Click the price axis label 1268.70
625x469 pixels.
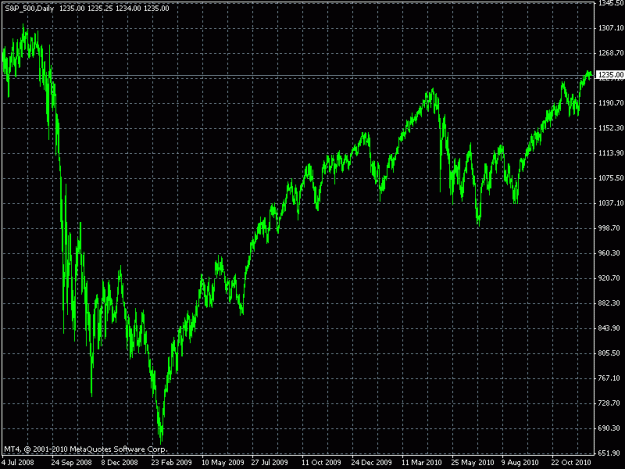click(x=611, y=53)
